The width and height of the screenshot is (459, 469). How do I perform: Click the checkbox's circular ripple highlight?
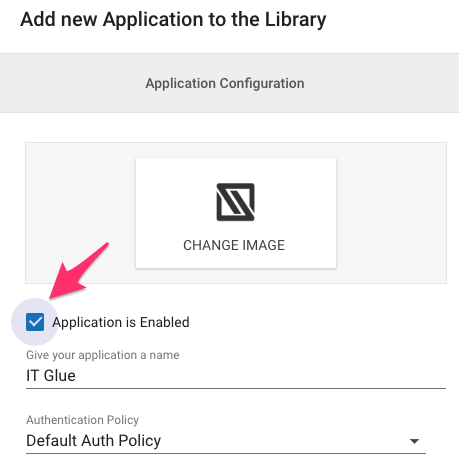[35, 322]
